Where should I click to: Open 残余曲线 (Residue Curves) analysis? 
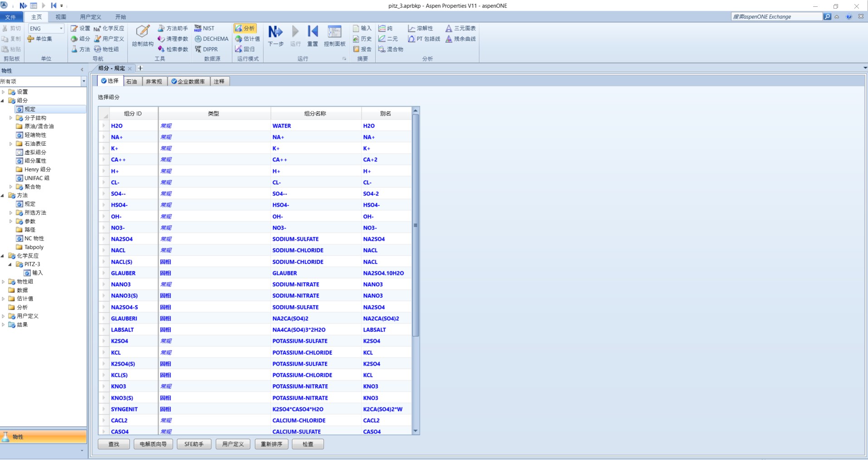[x=461, y=39]
